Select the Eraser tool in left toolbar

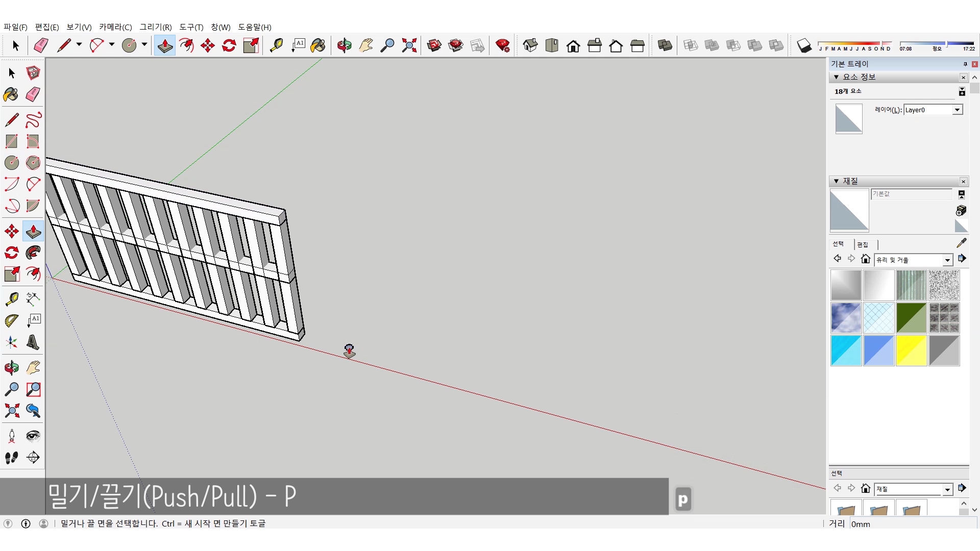click(33, 94)
